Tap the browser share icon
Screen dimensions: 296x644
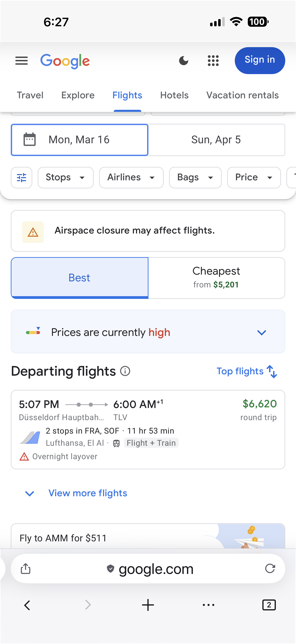click(x=26, y=569)
